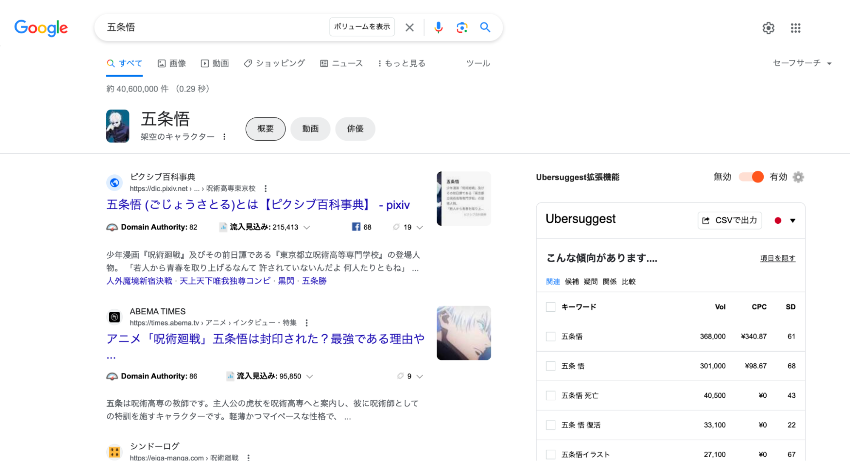Start voice search with microphone icon

tap(439, 27)
